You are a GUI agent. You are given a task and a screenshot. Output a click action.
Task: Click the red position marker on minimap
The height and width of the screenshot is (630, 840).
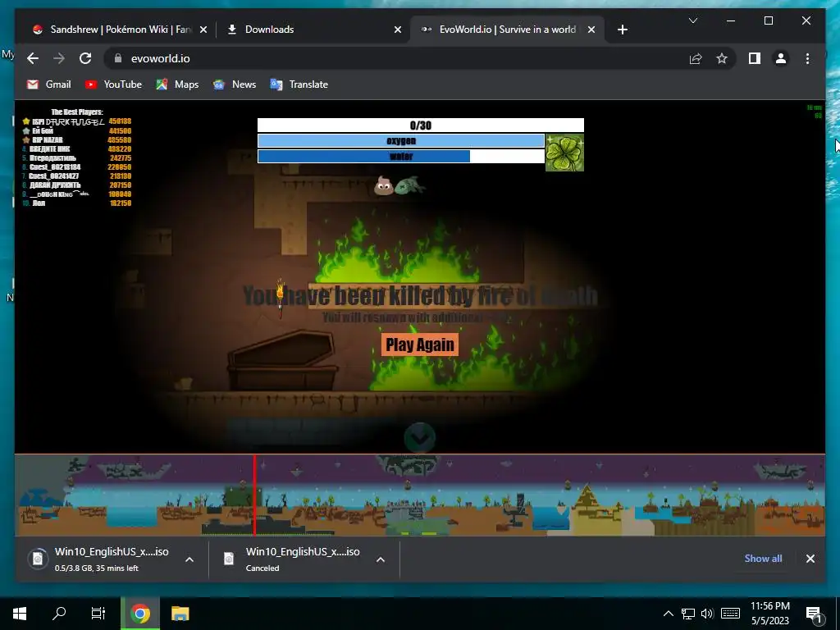(x=254, y=495)
